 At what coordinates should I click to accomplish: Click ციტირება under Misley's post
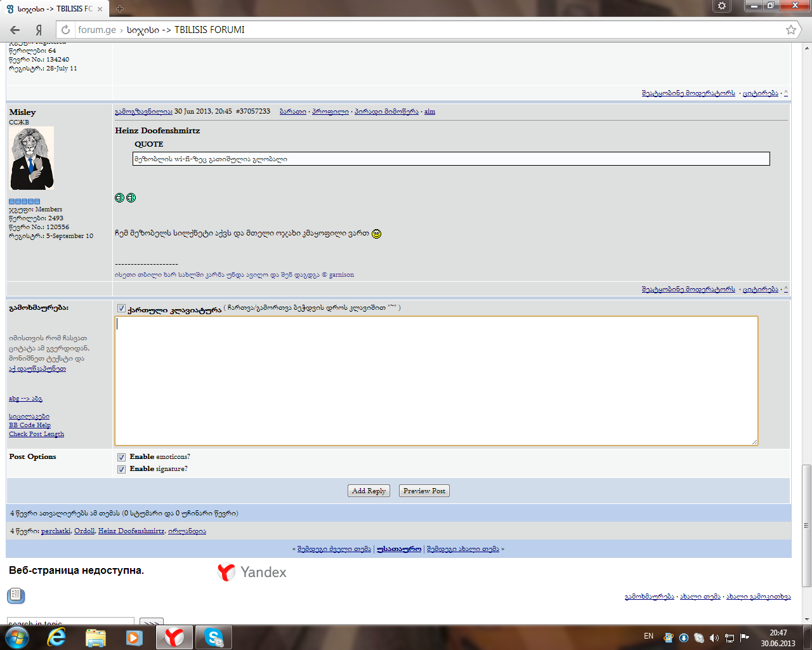[761, 289]
